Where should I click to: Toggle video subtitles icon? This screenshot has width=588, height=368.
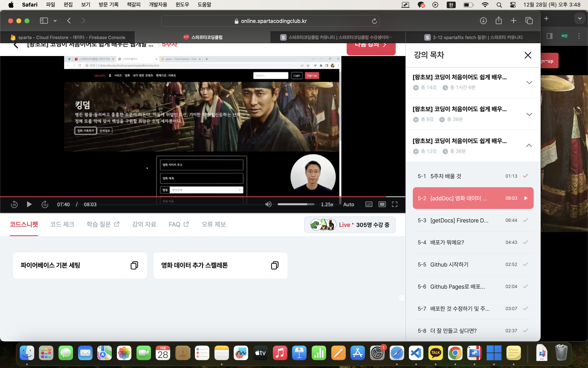pyautogui.click(x=369, y=204)
